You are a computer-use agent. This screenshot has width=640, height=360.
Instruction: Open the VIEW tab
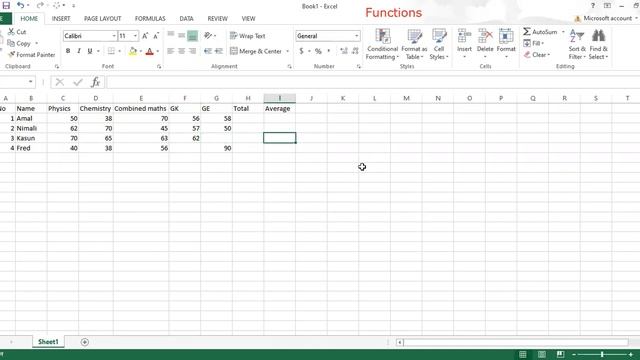248,18
